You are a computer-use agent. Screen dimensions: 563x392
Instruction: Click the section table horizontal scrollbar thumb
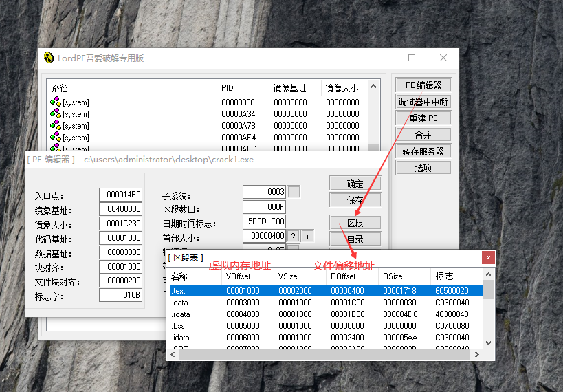click(x=324, y=355)
